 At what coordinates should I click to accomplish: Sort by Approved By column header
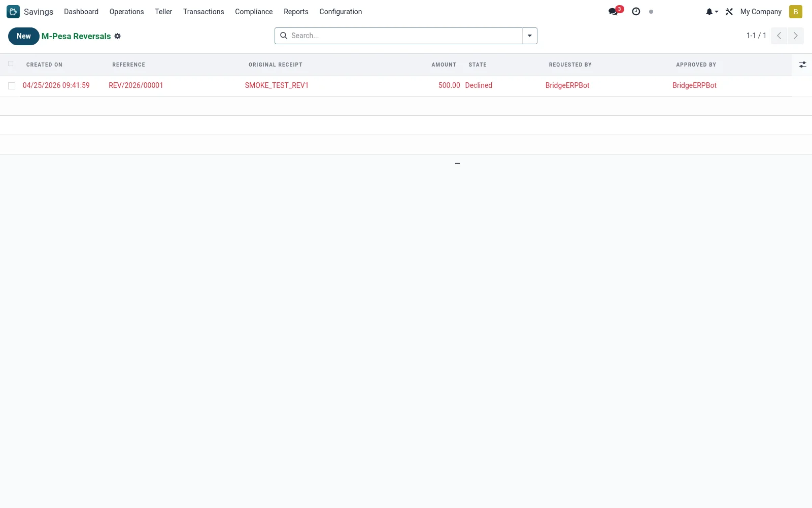[x=696, y=65]
